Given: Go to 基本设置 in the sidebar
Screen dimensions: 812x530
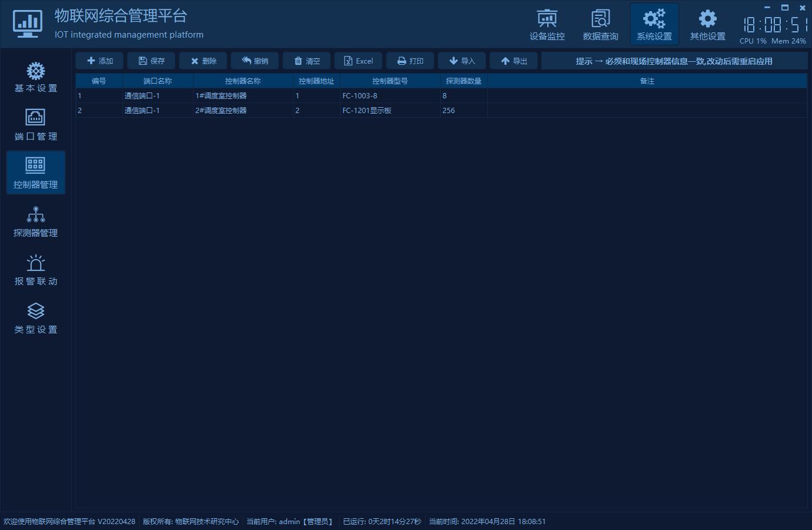Looking at the screenshot, I should pos(36,77).
